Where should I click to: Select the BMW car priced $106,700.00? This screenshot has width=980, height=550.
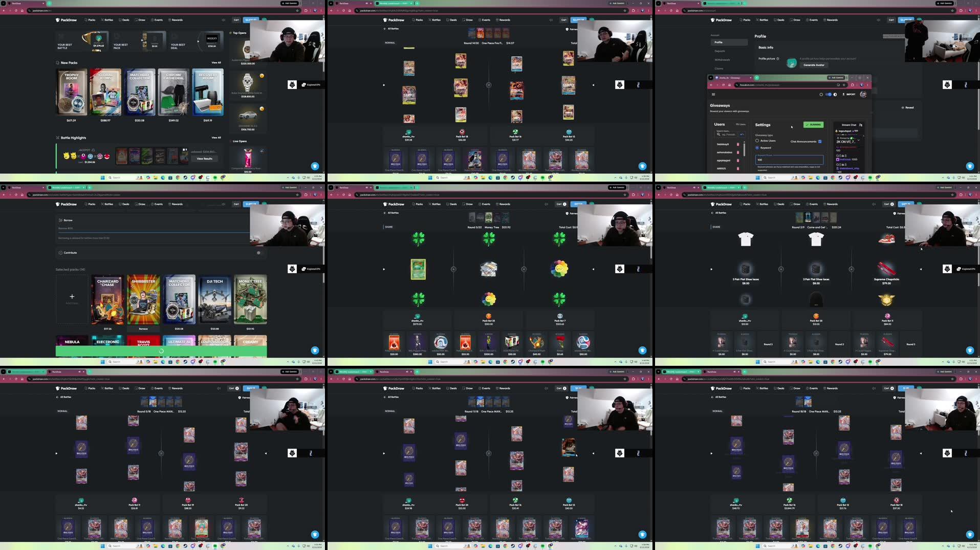point(248,118)
